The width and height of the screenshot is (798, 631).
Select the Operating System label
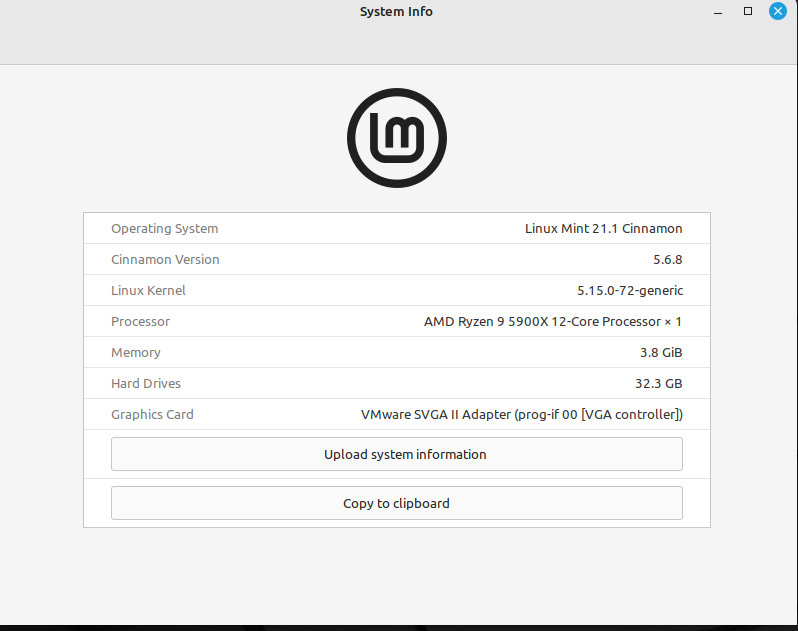coord(164,228)
